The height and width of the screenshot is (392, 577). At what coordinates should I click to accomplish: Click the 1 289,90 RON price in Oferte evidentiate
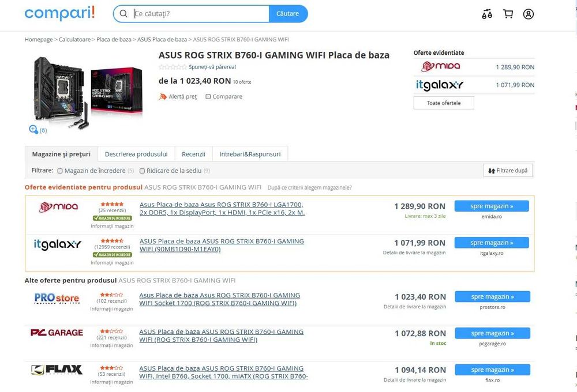click(515, 67)
